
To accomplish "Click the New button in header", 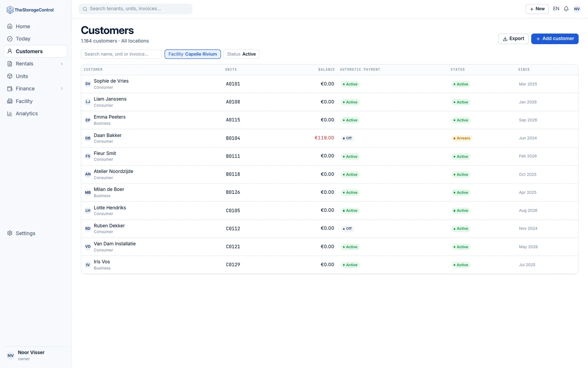I will 537,9.
